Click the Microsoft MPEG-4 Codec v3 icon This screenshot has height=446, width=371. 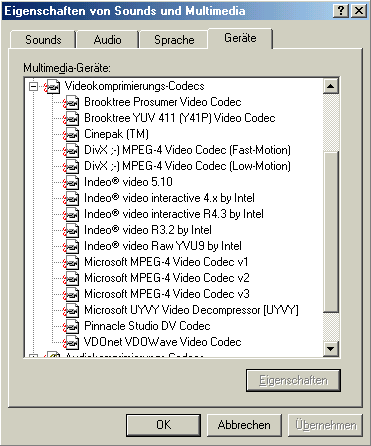tap(71, 294)
